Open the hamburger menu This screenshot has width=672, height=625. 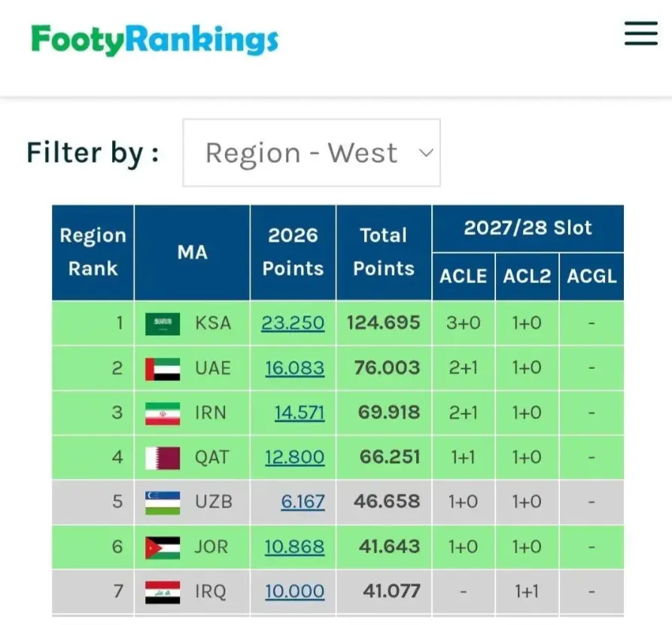click(x=640, y=34)
